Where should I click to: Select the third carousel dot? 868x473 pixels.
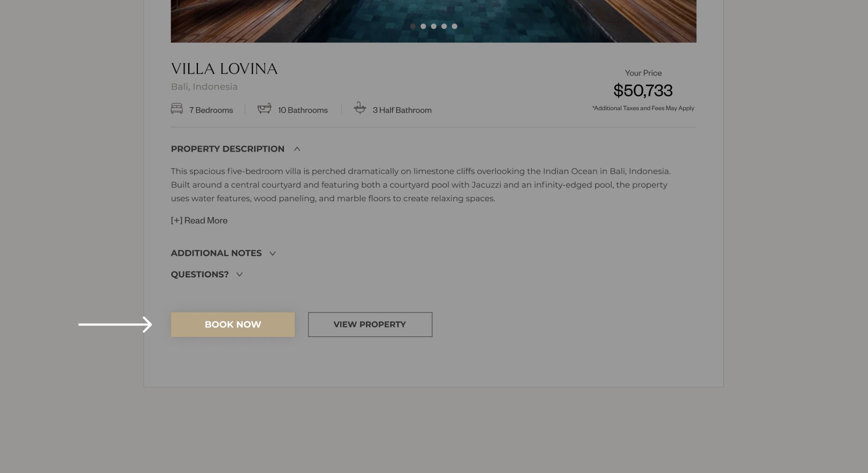tap(433, 26)
